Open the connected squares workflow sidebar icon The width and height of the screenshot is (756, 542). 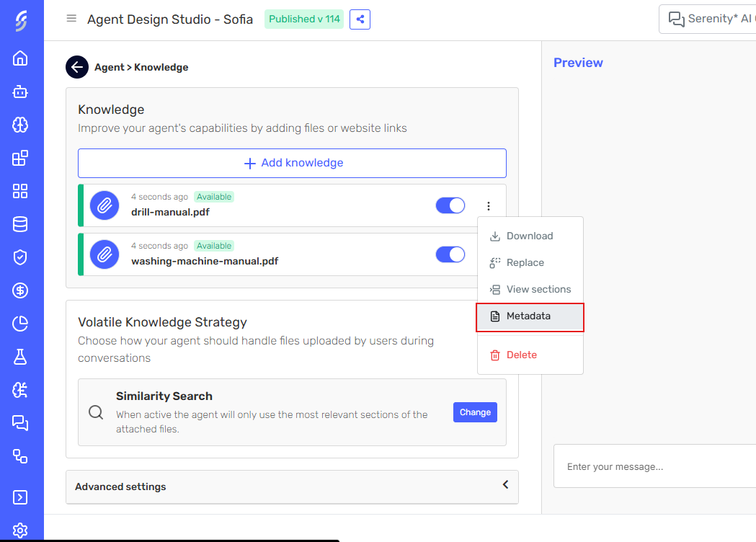tap(20, 456)
